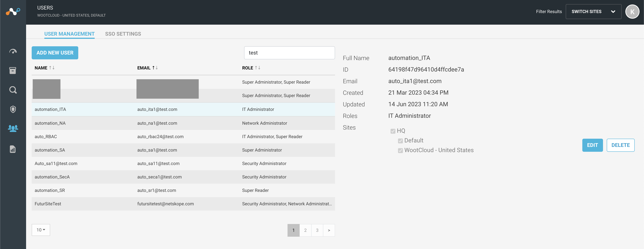This screenshot has height=249, width=644.
Task: Select the automation_ITA user row
Action: pos(183,109)
